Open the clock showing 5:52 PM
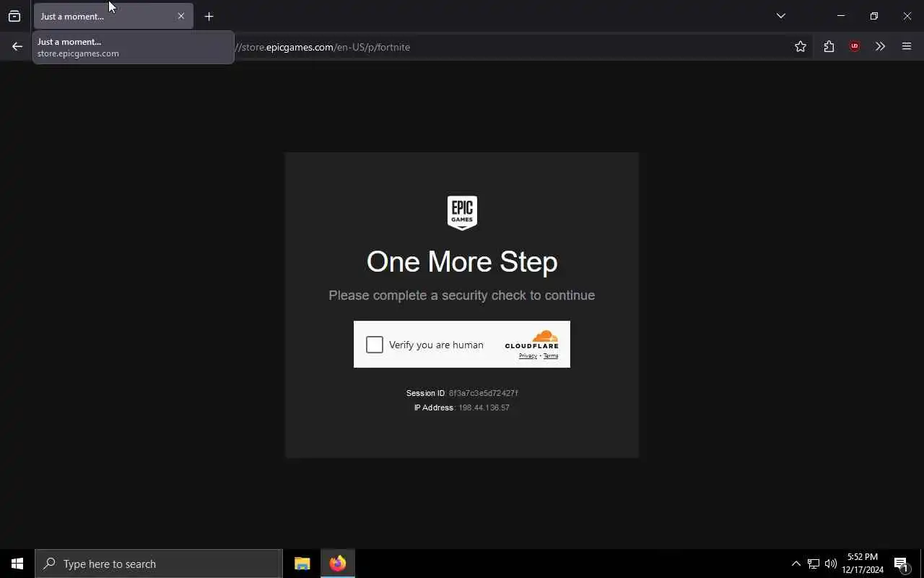 click(x=863, y=564)
